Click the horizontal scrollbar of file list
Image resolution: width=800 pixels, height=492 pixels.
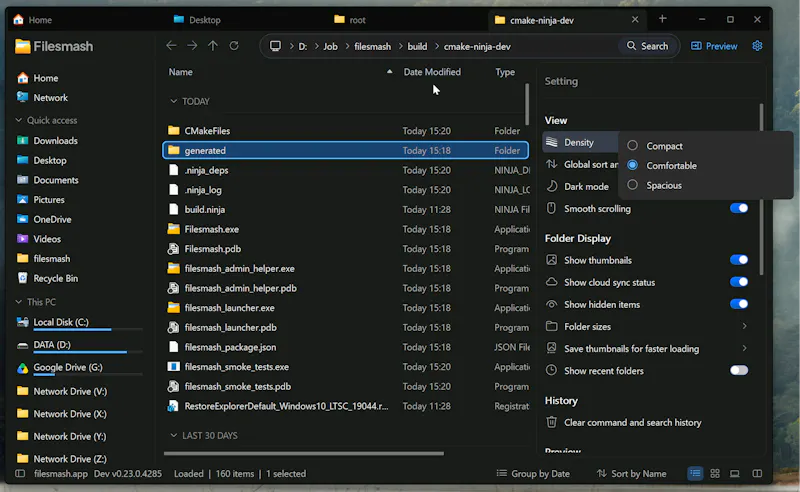pyautogui.click(x=304, y=453)
